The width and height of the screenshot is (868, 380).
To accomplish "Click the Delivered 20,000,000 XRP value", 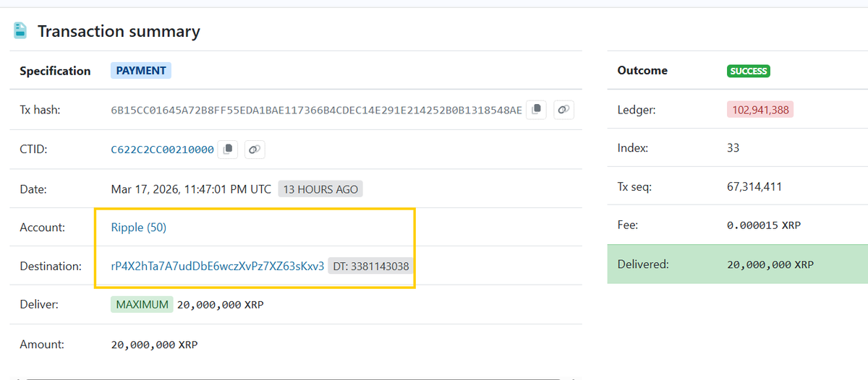I will point(770,264).
